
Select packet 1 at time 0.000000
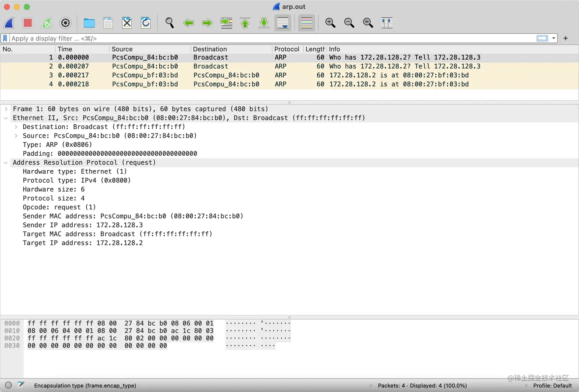(x=289, y=57)
